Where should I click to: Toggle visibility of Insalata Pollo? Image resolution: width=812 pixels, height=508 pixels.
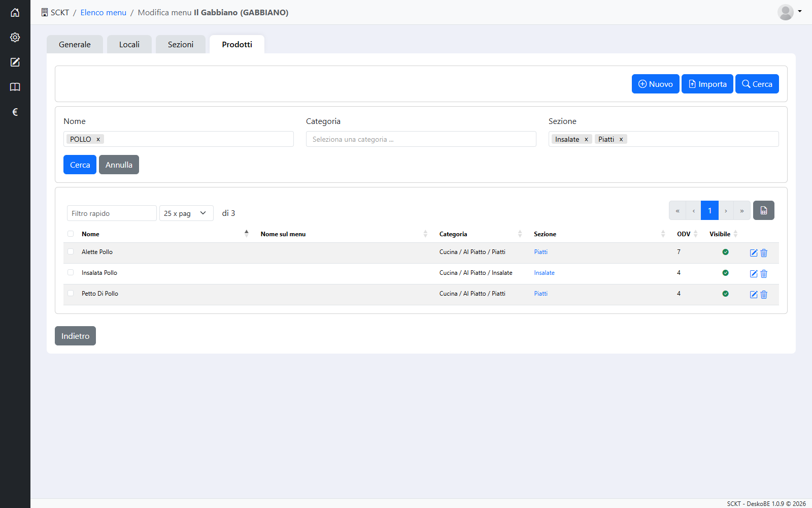725,273
